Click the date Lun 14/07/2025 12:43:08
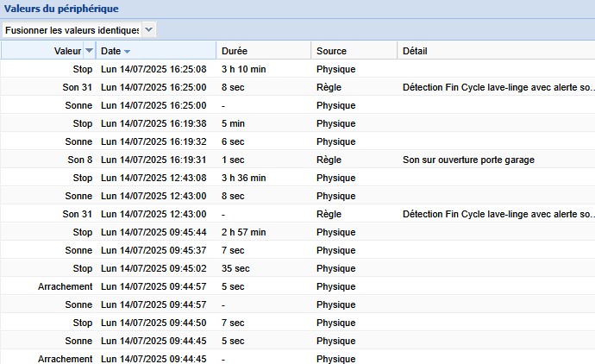Viewport: 595px width, 364px height. pyautogui.click(x=153, y=178)
